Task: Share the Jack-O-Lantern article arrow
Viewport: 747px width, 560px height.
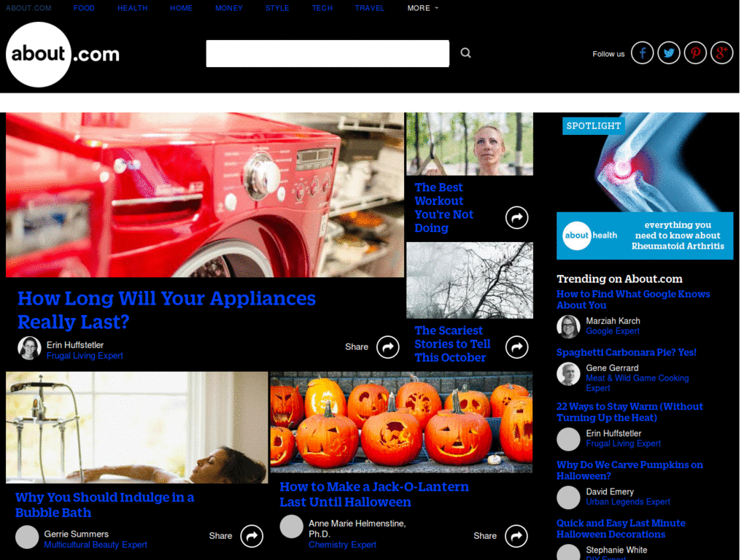Action: pyautogui.click(x=516, y=536)
